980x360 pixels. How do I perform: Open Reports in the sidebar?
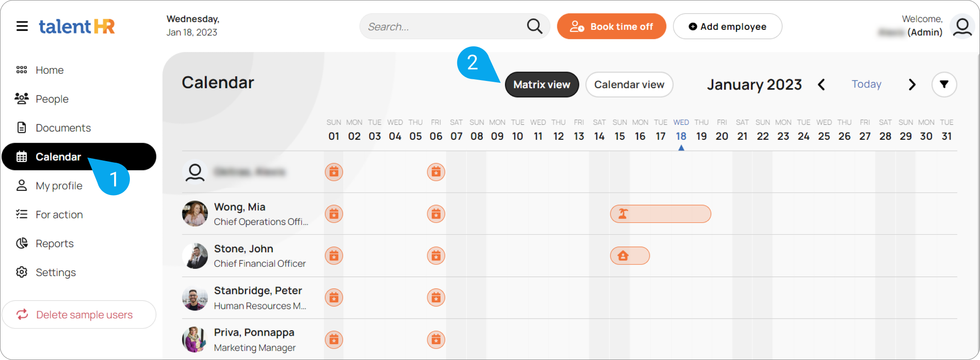pos(54,243)
